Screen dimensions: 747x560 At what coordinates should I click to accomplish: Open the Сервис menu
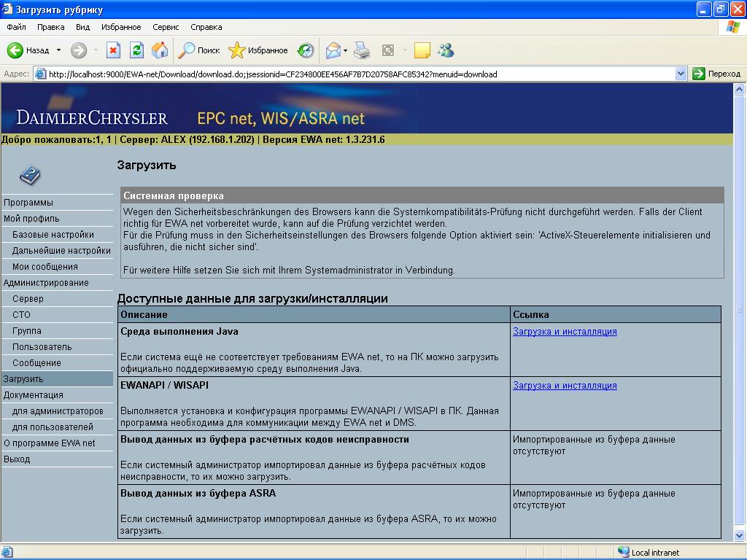[166, 27]
